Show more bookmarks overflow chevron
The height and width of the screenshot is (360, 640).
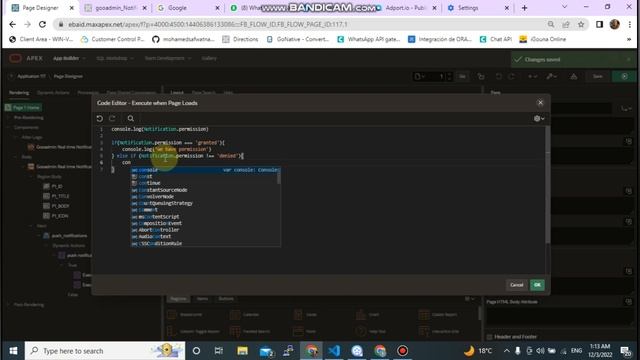click(x=629, y=39)
